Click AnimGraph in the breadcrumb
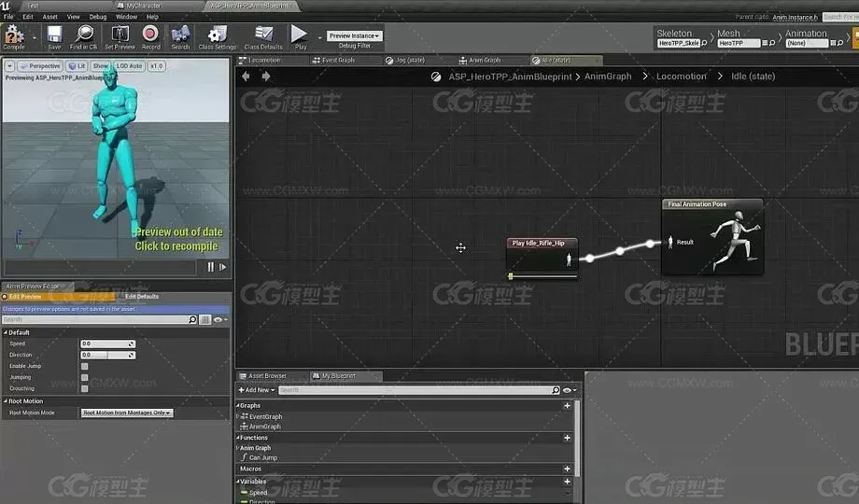Viewport: 859px width, 504px height. pos(608,77)
